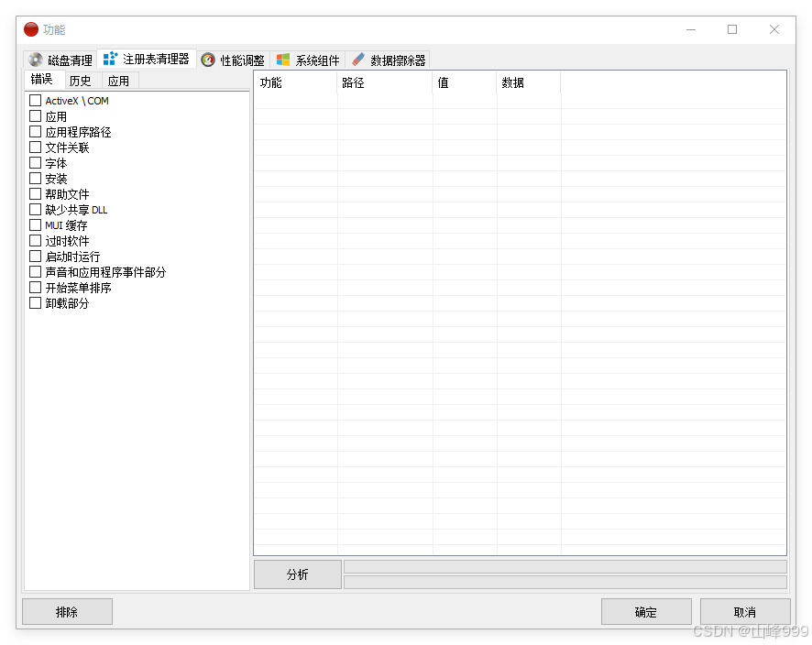Click the disk icon on 磁盘清理 tab
The height and width of the screenshot is (645, 812).
(x=36, y=60)
